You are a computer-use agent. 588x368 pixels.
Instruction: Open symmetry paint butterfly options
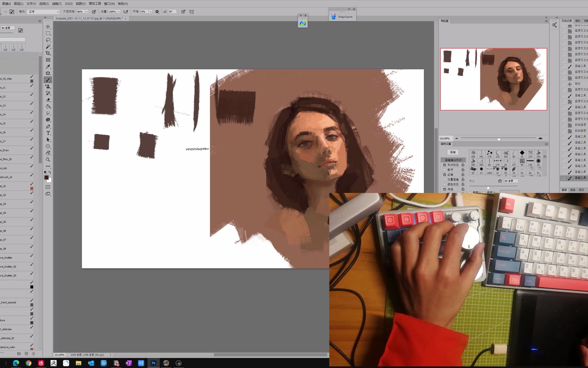pos(191,12)
